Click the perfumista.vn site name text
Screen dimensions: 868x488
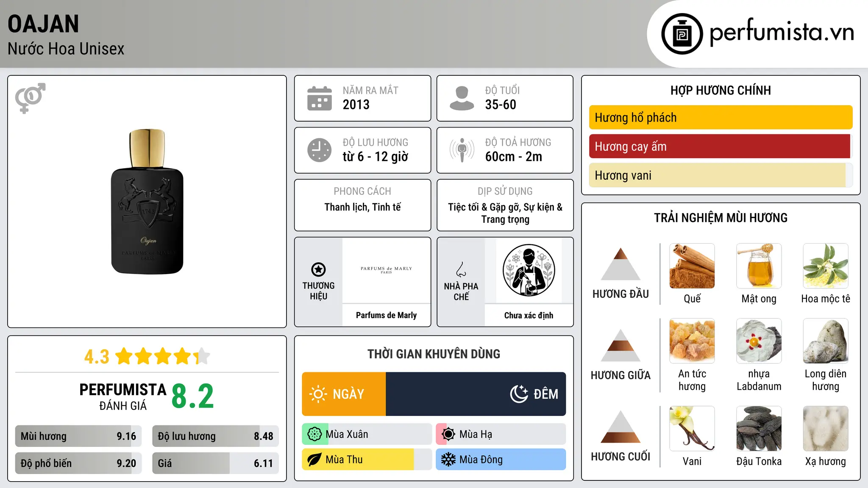tap(782, 33)
